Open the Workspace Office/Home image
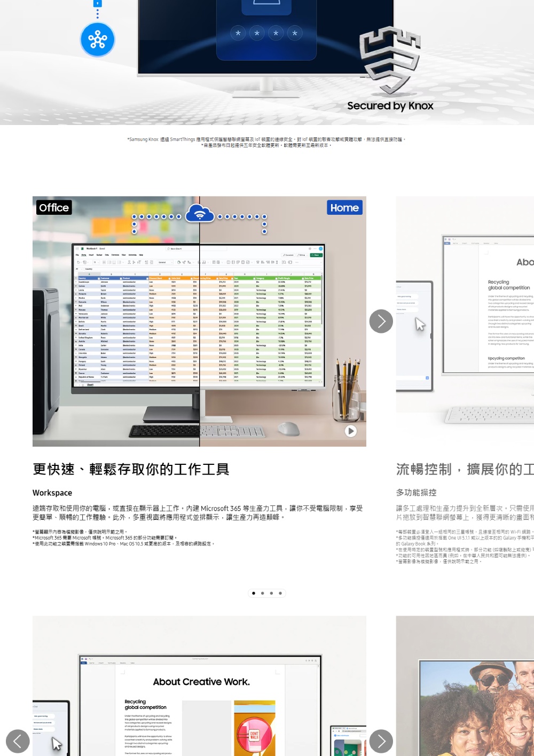The height and width of the screenshot is (756, 534). click(x=199, y=321)
